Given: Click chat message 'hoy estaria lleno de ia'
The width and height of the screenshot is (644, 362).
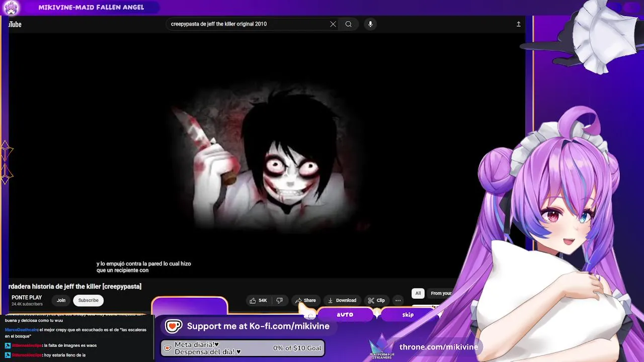Looking at the screenshot, I should pos(64,355).
